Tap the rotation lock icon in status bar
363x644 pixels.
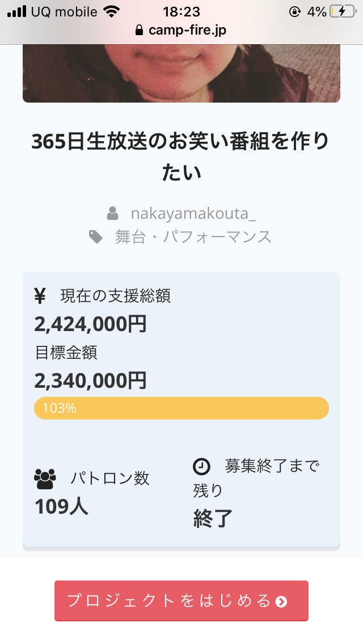click(294, 11)
